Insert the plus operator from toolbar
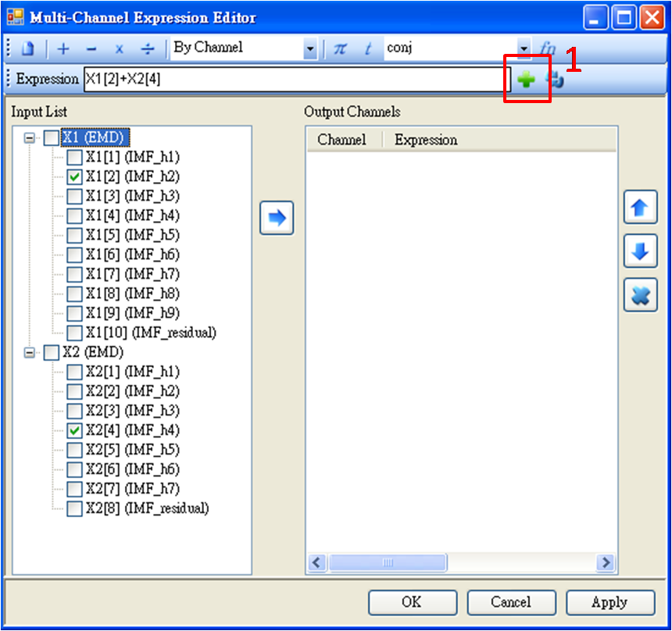 point(63,48)
